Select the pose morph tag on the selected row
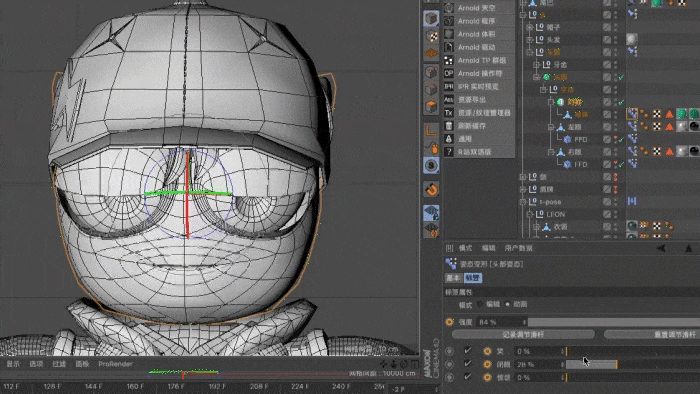 (632, 114)
